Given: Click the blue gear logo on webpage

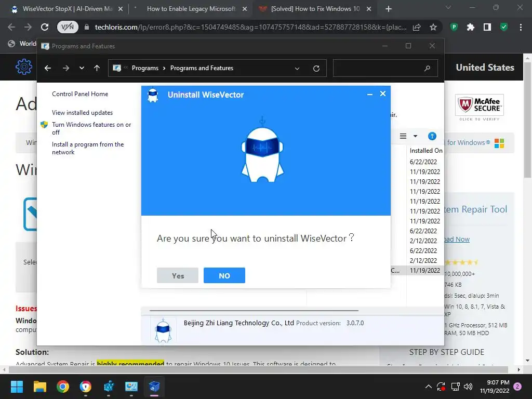Looking at the screenshot, I should coord(24,67).
